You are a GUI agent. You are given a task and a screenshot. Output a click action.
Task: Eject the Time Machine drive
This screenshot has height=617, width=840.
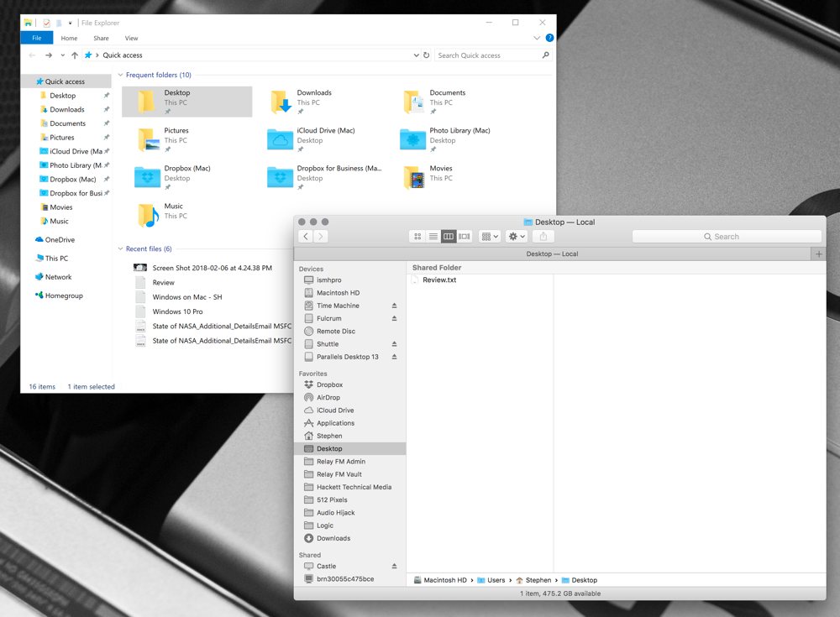click(394, 306)
